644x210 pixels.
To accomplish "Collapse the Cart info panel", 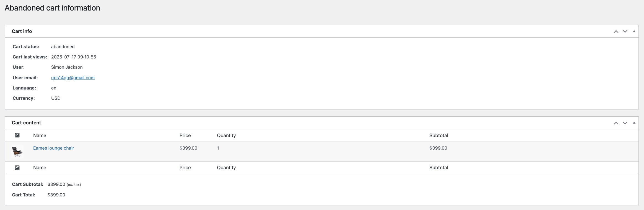I will pyautogui.click(x=634, y=31).
